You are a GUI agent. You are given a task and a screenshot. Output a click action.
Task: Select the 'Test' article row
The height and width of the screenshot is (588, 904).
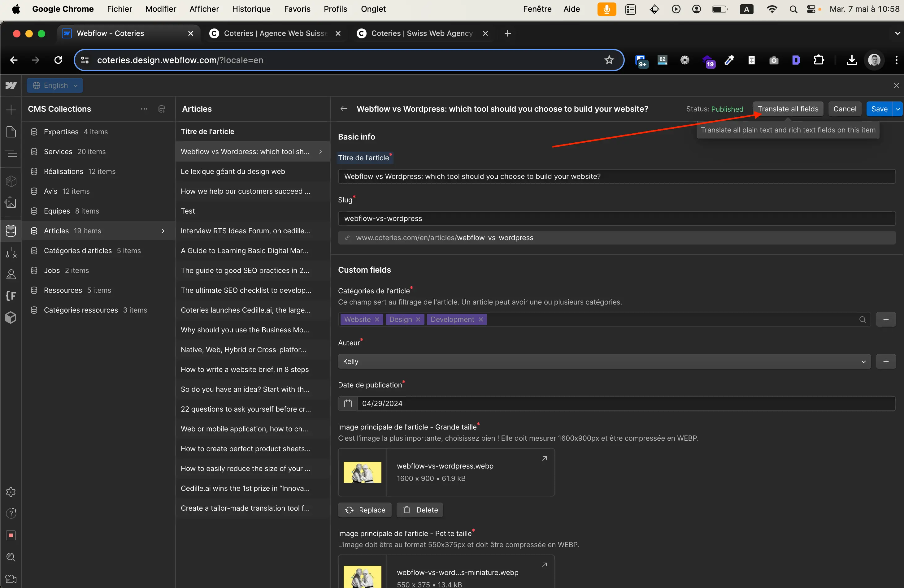(x=253, y=211)
